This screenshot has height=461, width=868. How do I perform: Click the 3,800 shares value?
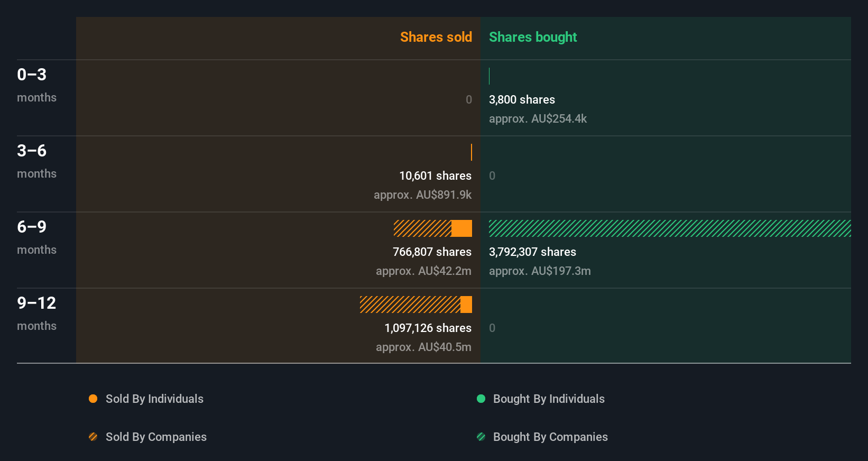[x=522, y=99]
